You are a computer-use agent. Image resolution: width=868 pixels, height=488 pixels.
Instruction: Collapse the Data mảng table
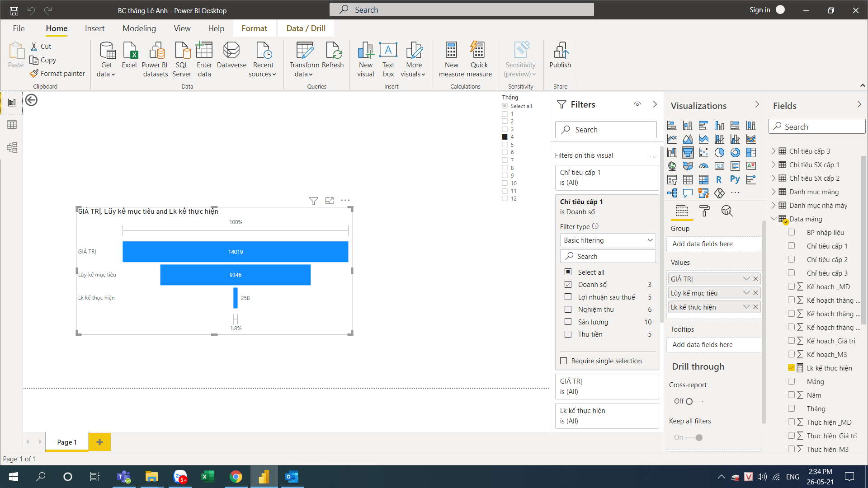coord(774,219)
